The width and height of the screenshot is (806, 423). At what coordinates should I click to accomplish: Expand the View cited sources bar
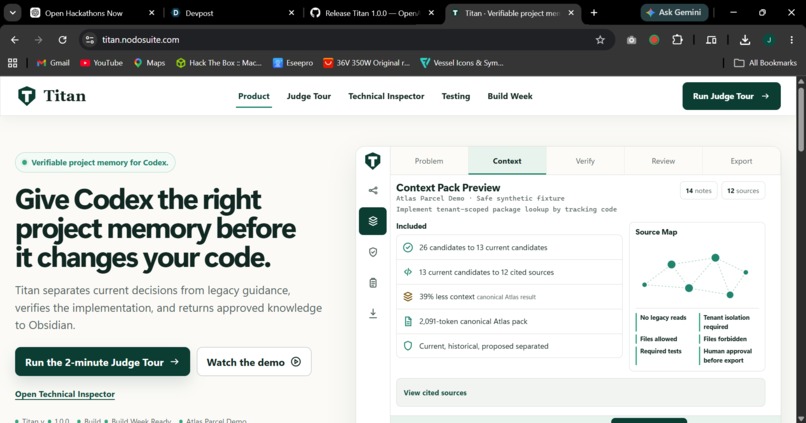coord(580,393)
